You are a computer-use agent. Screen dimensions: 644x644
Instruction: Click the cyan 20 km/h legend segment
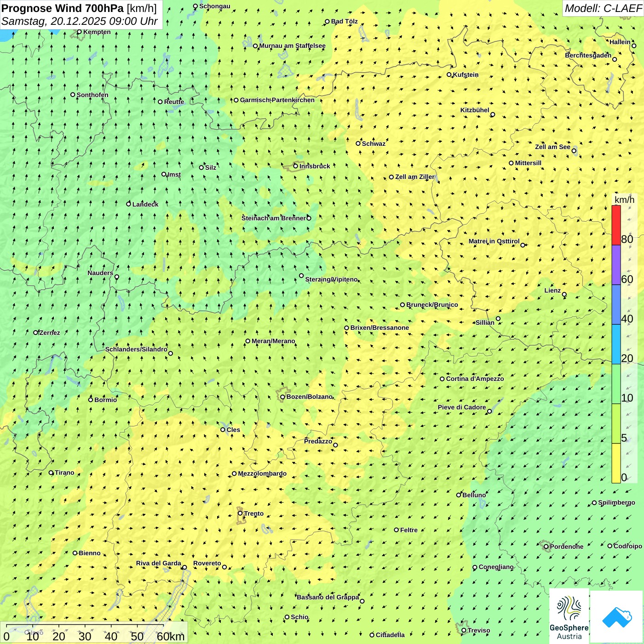616,345
